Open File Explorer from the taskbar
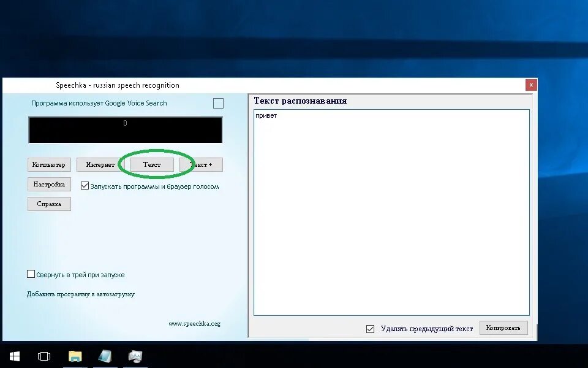 75,356
